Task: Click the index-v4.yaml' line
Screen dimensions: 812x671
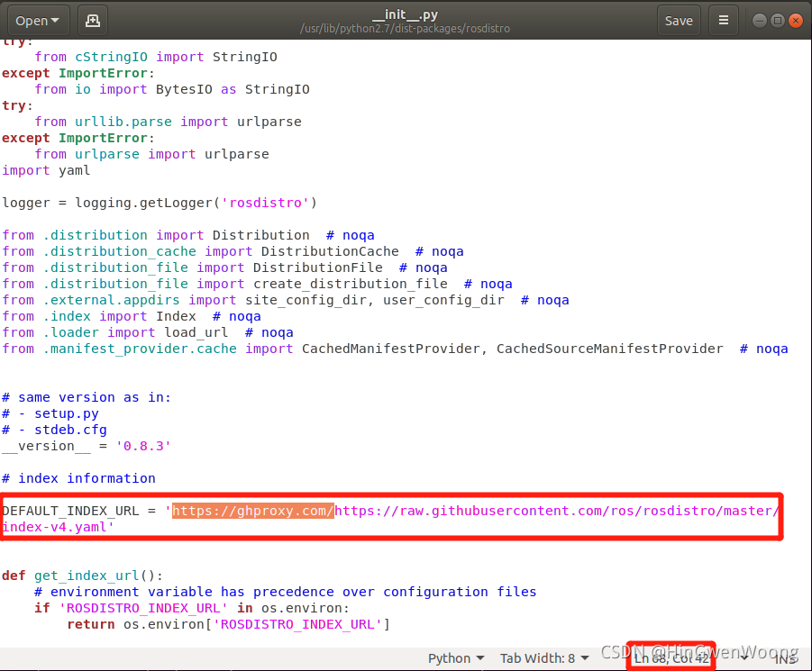Action: coord(58,527)
